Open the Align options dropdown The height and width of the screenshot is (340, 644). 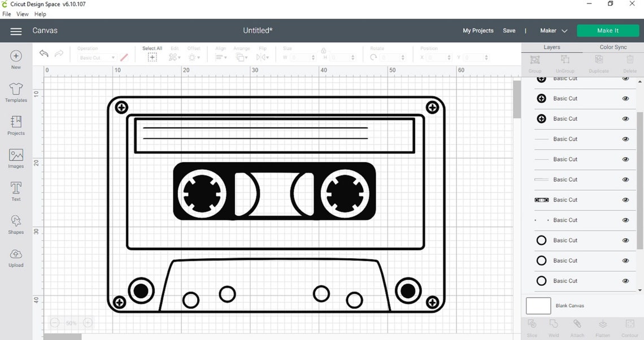[220, 57]
